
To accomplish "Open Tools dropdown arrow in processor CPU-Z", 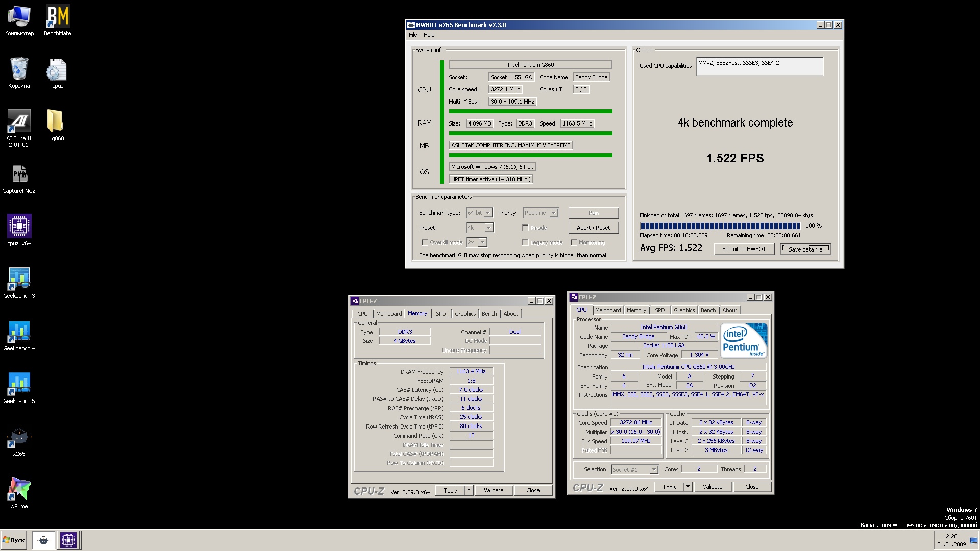I will pos(688,487).
